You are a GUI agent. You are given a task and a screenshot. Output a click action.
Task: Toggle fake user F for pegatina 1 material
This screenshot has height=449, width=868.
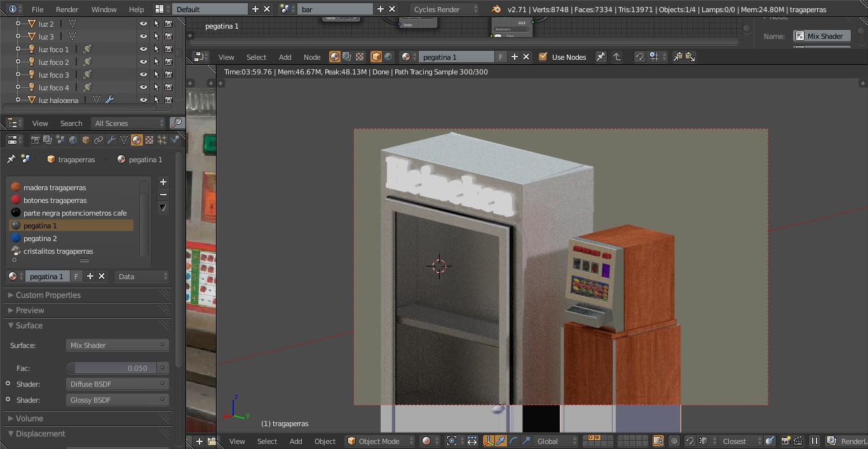point(76,276)
